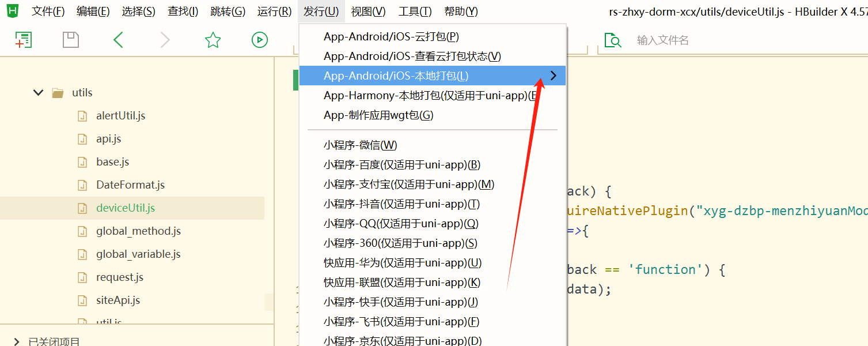Open request.js in the tree
Image resolution: width=868 pixels, height=346 pixels.
pyautogui.click(x=120, y=277)
